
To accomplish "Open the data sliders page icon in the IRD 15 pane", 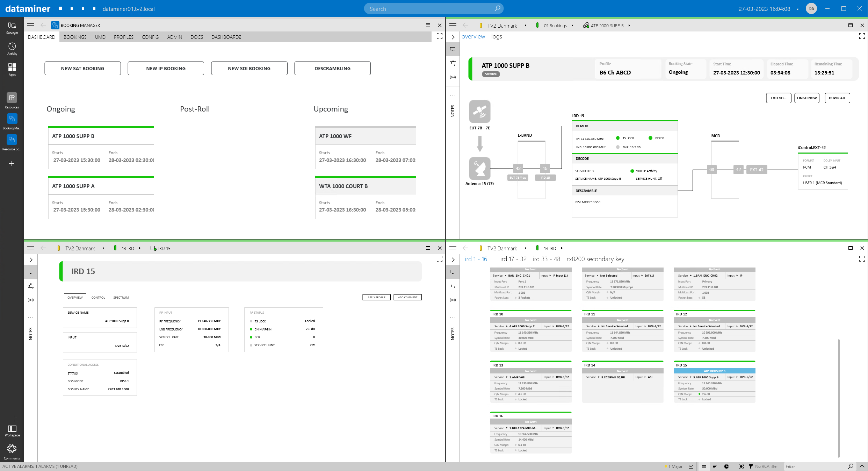I will [x=31, y=286].
